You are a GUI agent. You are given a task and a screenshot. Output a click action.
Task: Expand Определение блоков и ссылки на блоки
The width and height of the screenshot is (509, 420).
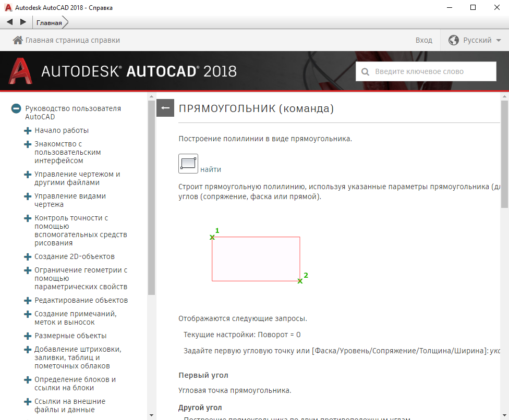tap(28, 380)
